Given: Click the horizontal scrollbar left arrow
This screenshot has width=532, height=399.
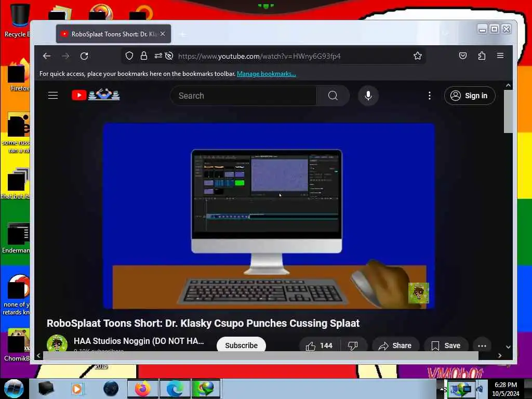Looking at the screenshot, I should point(38,355).
